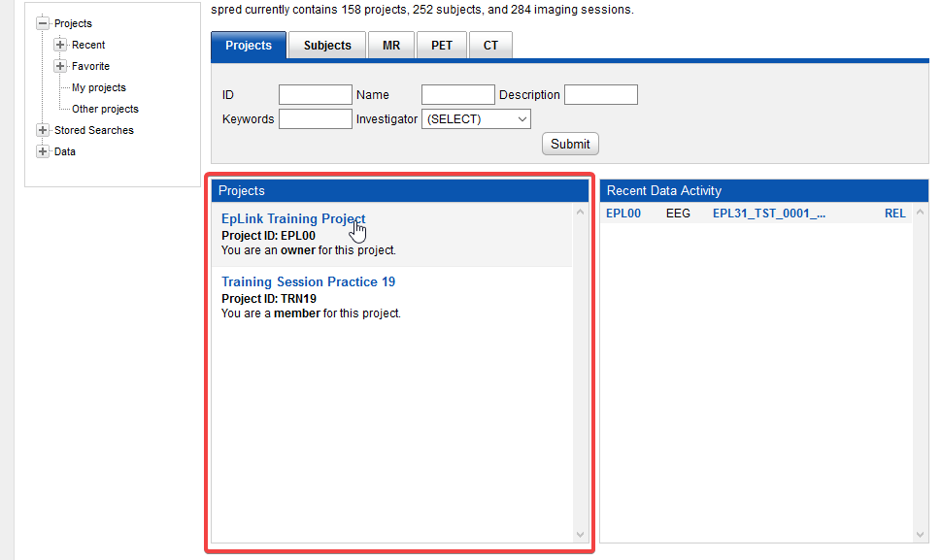Open My projects in sidebar

click(98, 87)
